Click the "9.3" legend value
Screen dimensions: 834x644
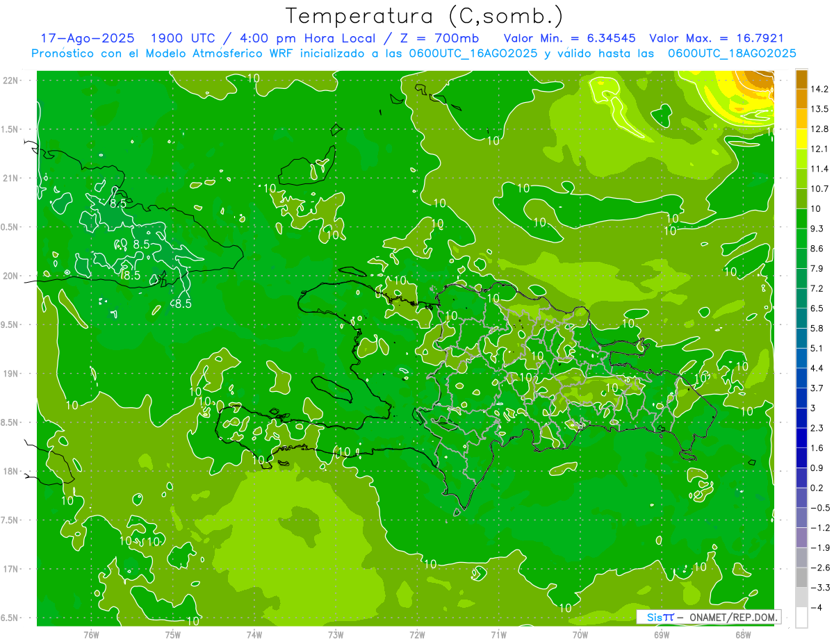click(x=817, y=229)
